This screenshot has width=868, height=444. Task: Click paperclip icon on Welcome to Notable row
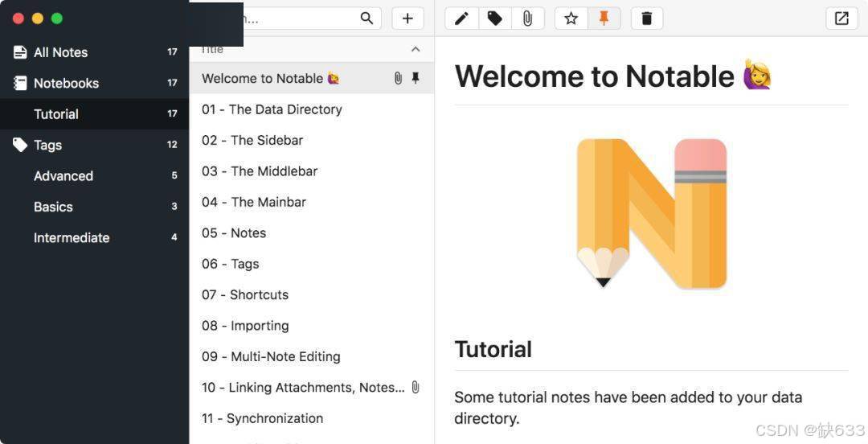coord(398,78)
